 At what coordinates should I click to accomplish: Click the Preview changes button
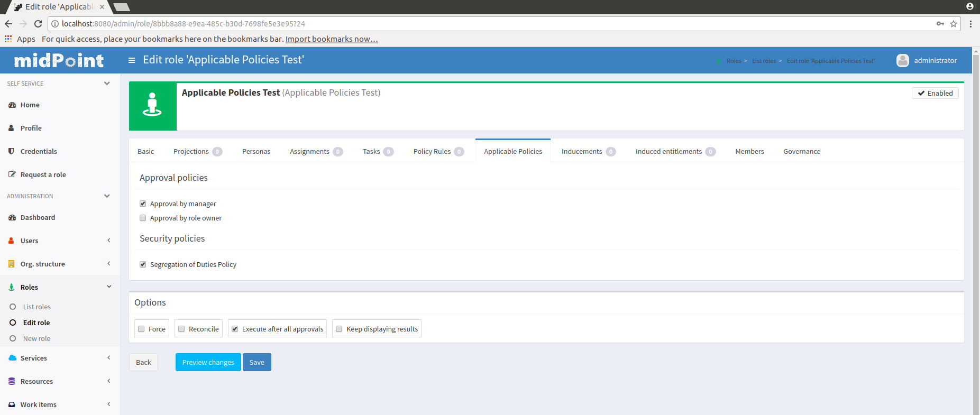(208, 362)
